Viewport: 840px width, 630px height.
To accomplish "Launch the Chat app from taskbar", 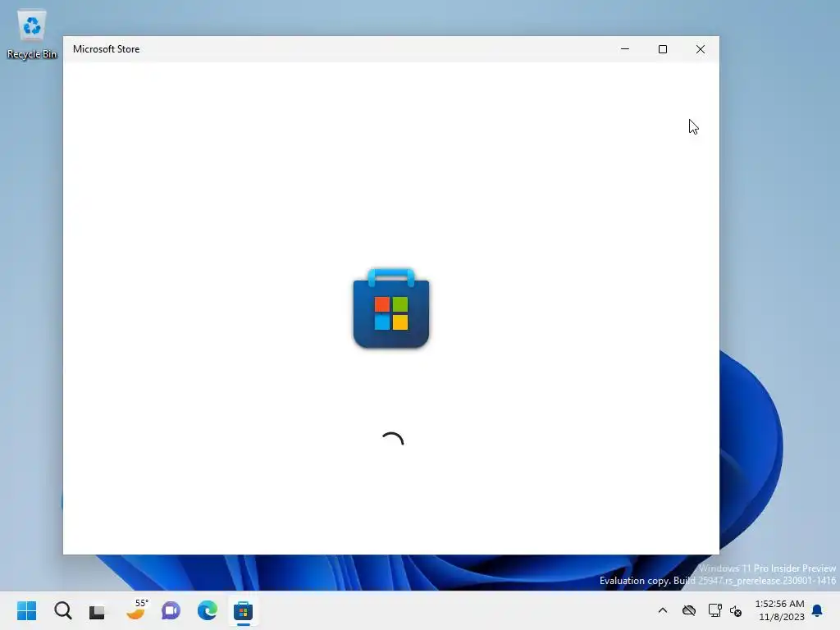I will pyautogui.click(x=171, y=610).
